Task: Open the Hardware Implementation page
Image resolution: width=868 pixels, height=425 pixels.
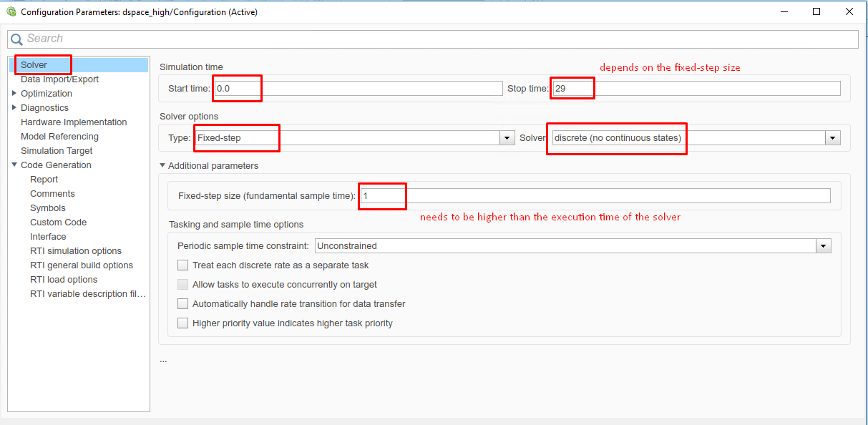Action: tap(74, 122)
